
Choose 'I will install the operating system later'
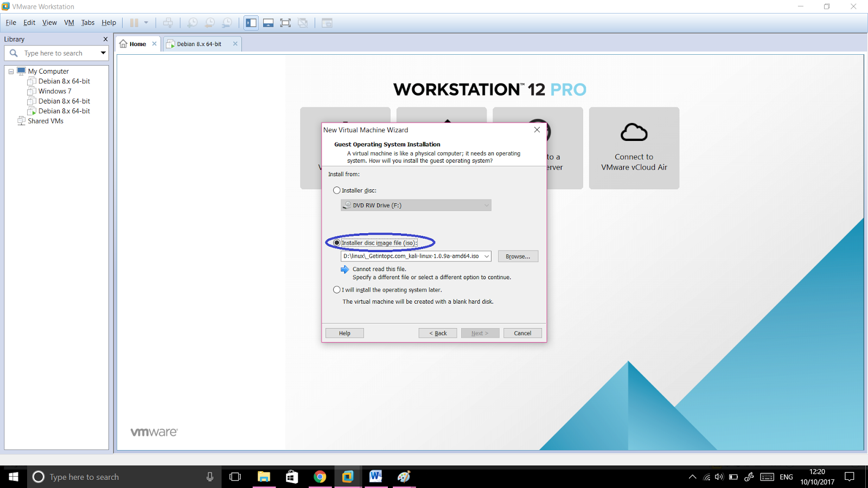point(337,290)
